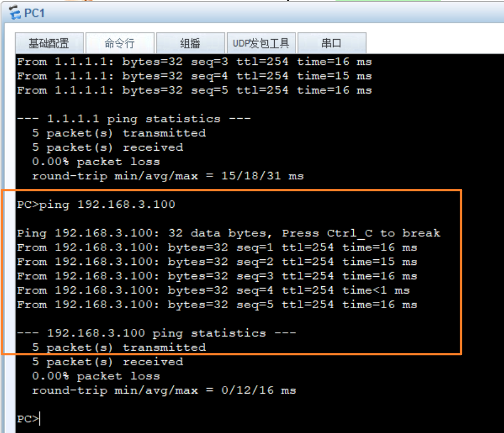Image resolution: width=504 pixels, height=433 pixels.
Task: Open the 组播 tab
Action: point(190,43)
